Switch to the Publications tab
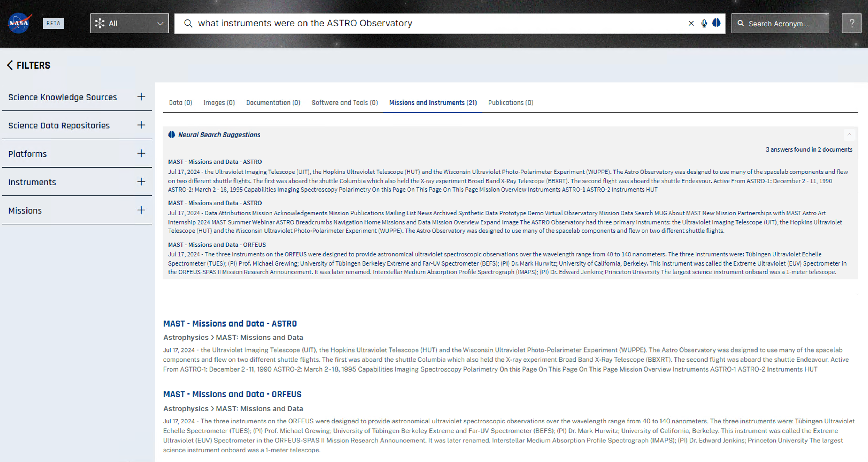868x462 pixels. pos(510,103)
